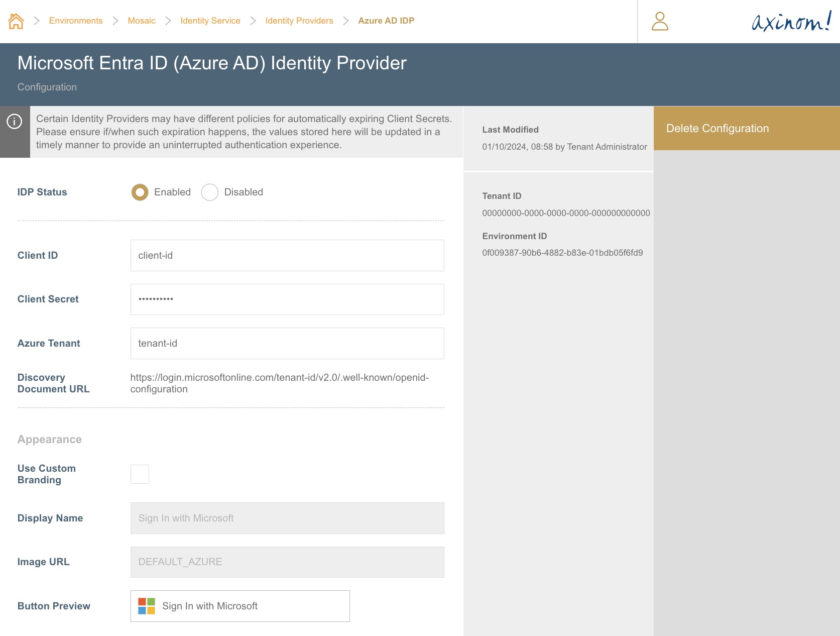Select the Azure AD IDP breadcrumb item
840x636 pixels.
(x=386, y=21)
